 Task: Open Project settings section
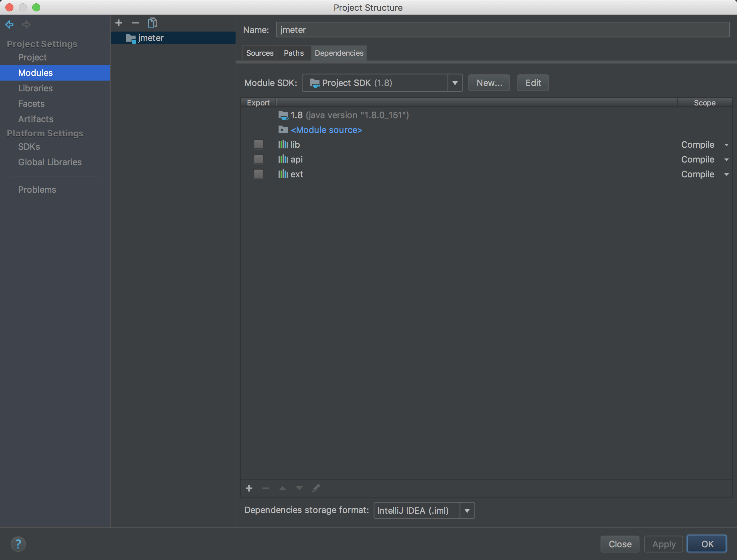(32, 57)
